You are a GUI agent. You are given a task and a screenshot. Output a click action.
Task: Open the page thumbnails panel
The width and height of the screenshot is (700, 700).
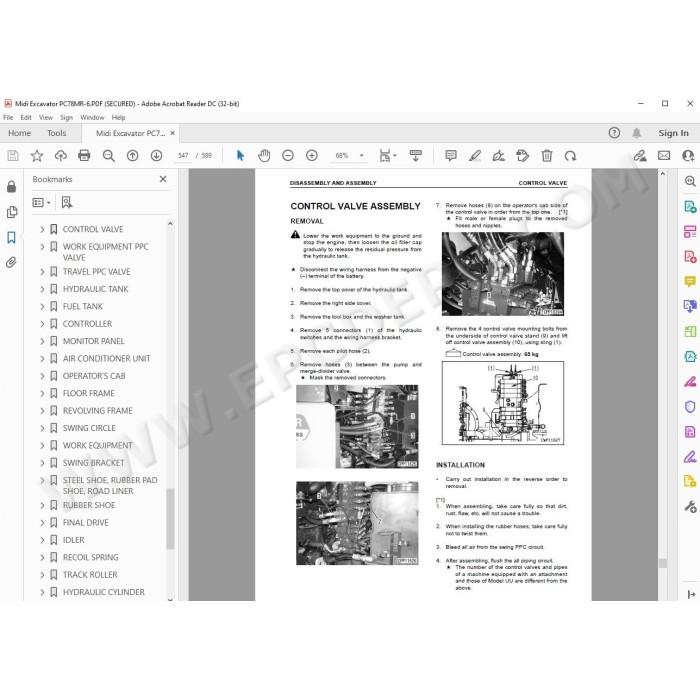pyautogui.click(x=12, y=212)
